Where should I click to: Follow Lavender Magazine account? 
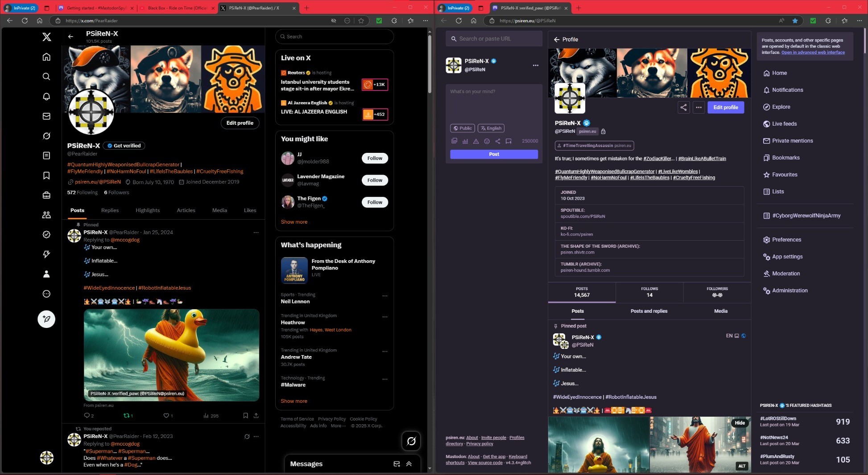375,180
